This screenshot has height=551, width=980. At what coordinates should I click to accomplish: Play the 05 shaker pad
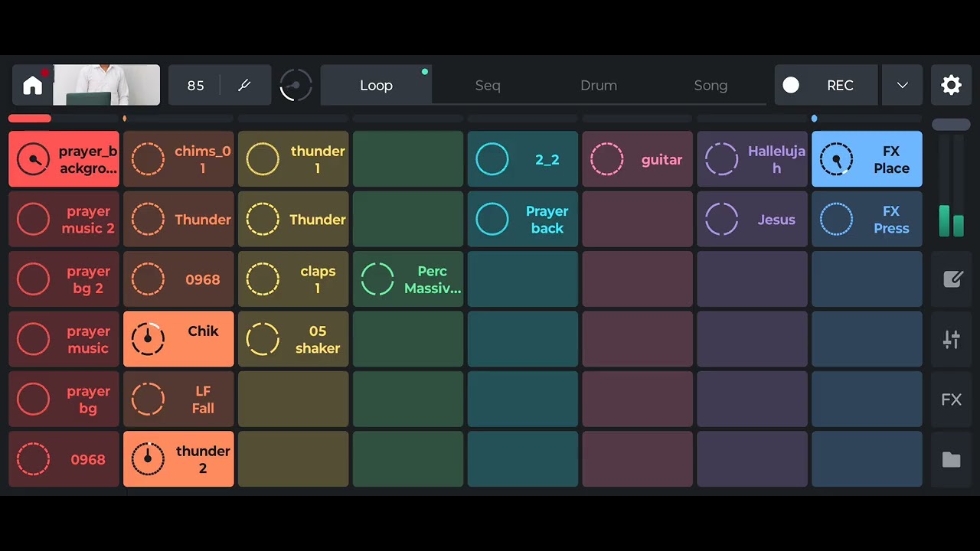click(x=293, y=339)
